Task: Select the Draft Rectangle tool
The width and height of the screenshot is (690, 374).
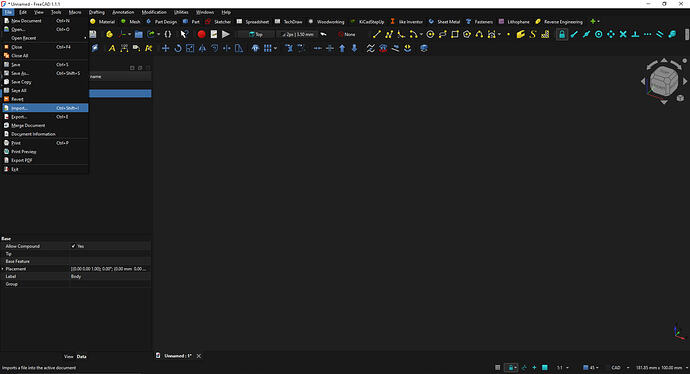Action: 455,34
